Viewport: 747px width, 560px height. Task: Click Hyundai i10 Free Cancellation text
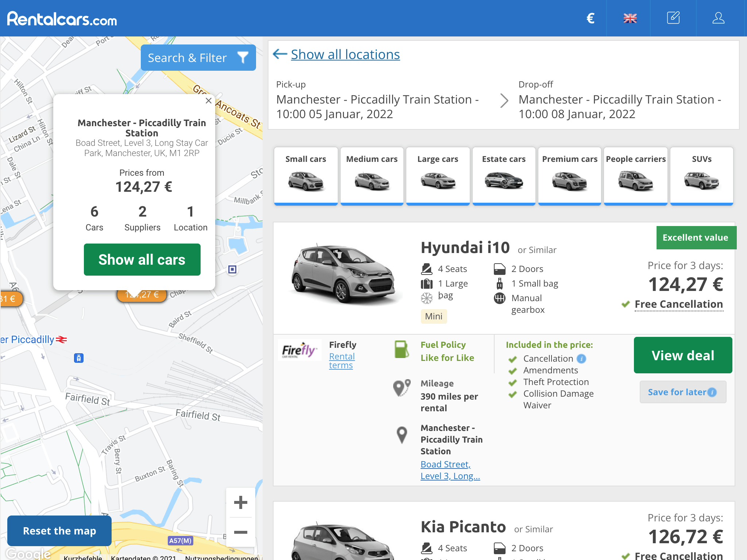point(679,304)
